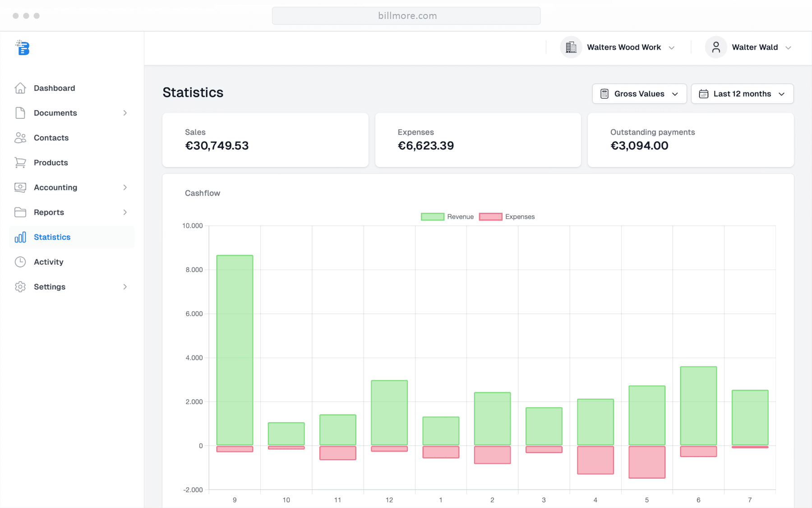Open the Reports menu item
The height and width of the screenshot is (508, 812).
[72, 212]
